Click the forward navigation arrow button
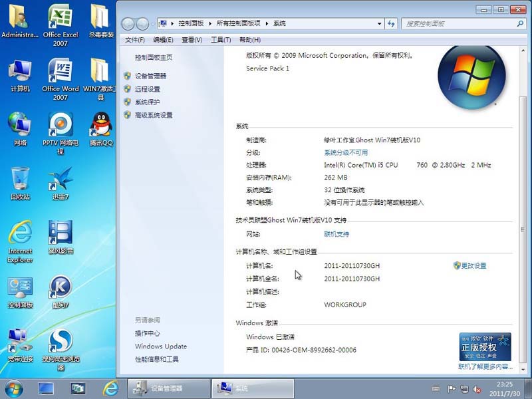 142,24
